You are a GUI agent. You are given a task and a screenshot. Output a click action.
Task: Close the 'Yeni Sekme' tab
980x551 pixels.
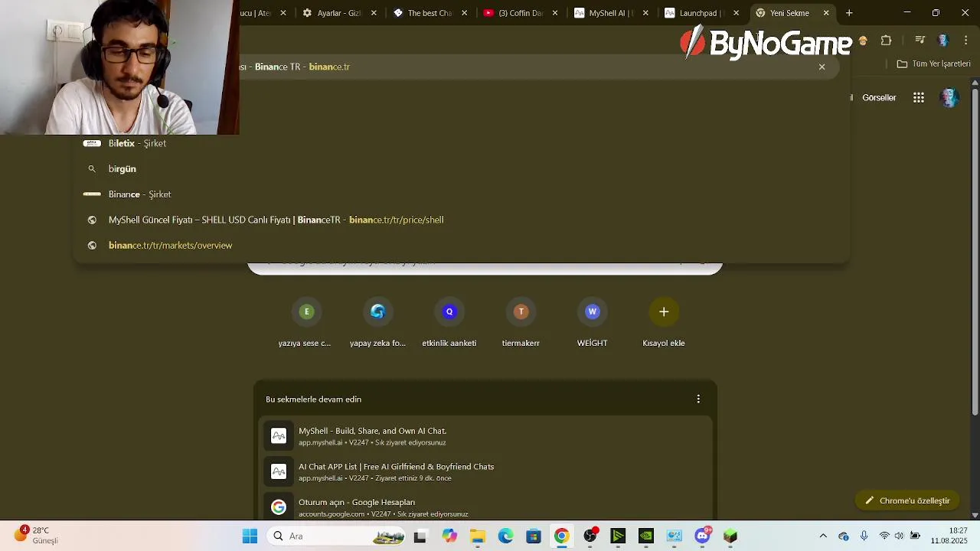[x=826, y=13]
